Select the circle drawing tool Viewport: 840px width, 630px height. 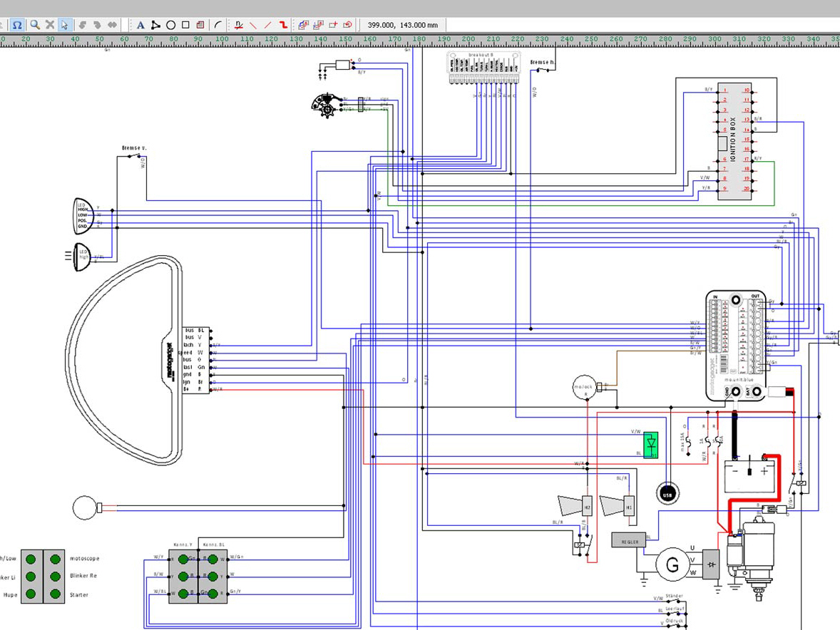pos(171,25)
